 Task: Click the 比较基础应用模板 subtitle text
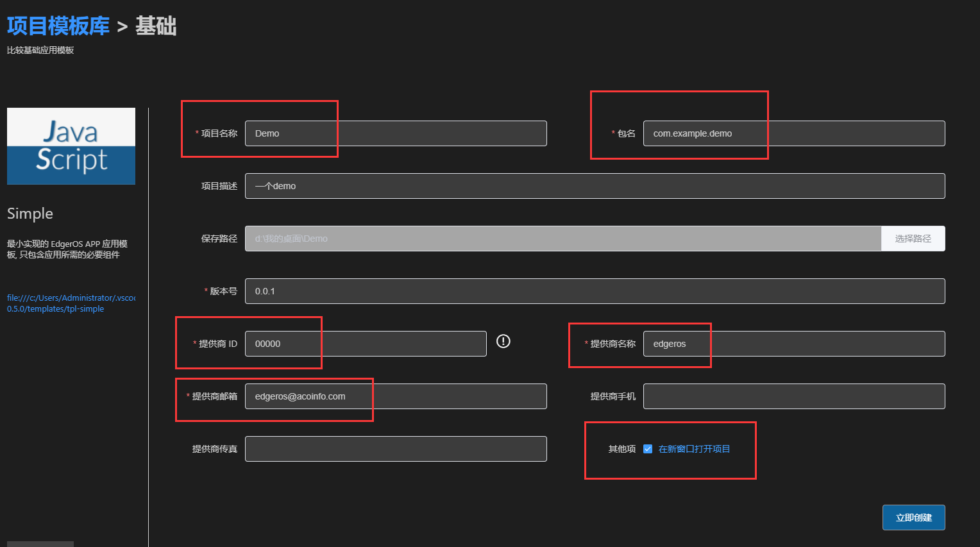click(x=40, y=50)
